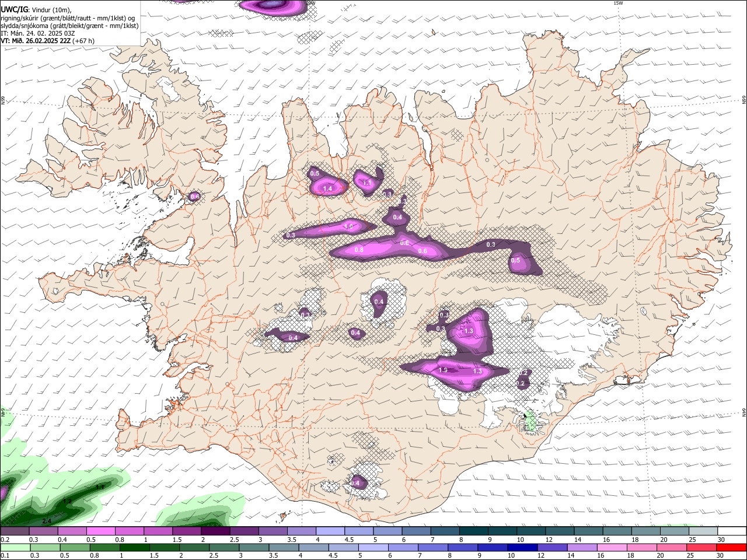Screen dimensions: 747x560
Task: Select the darkest green 1 rain-scale swatch
Action: coord(134,547)
